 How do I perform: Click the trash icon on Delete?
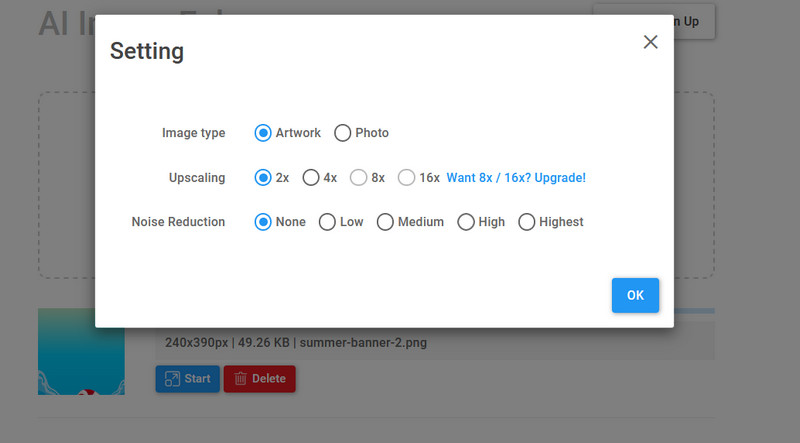pos(240,379)
